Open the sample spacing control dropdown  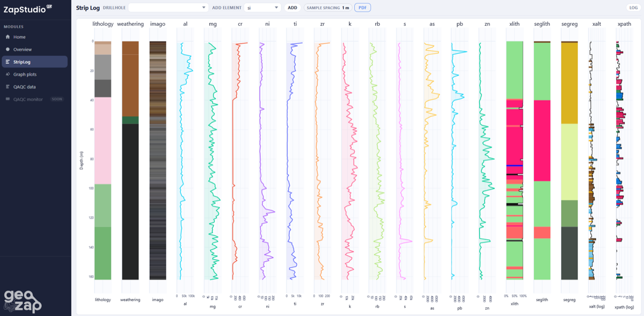pos(328,8)
